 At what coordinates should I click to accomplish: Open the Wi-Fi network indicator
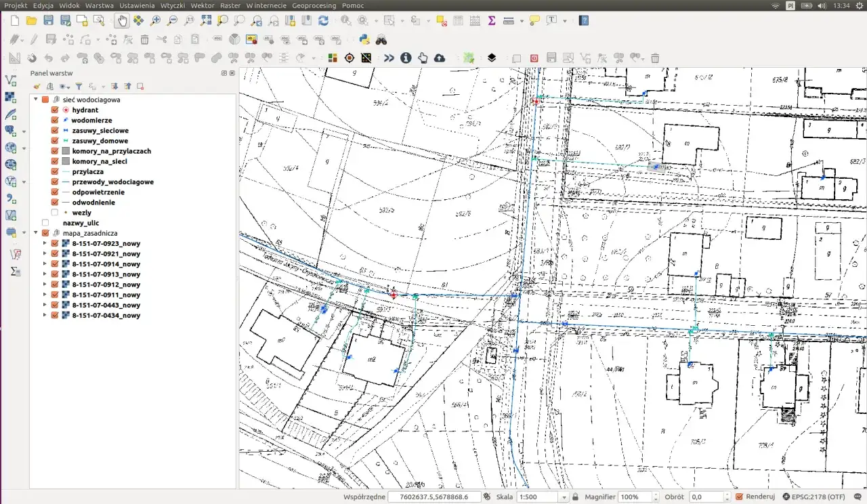(x=776, y=5)
